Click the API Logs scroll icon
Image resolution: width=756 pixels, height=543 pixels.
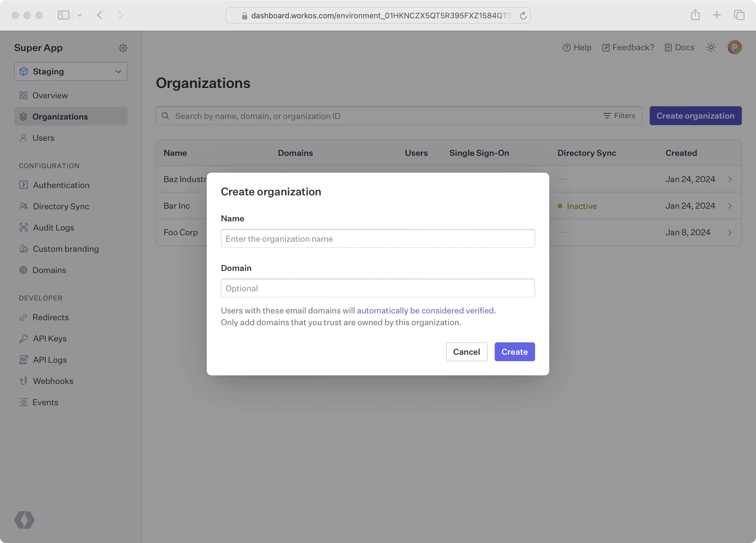[23, 360]
